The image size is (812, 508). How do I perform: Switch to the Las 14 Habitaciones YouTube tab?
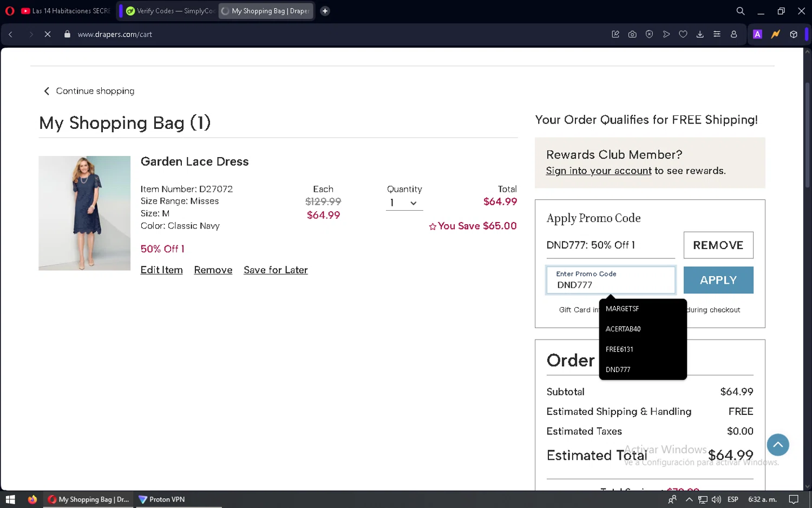(x=66, y=11)
